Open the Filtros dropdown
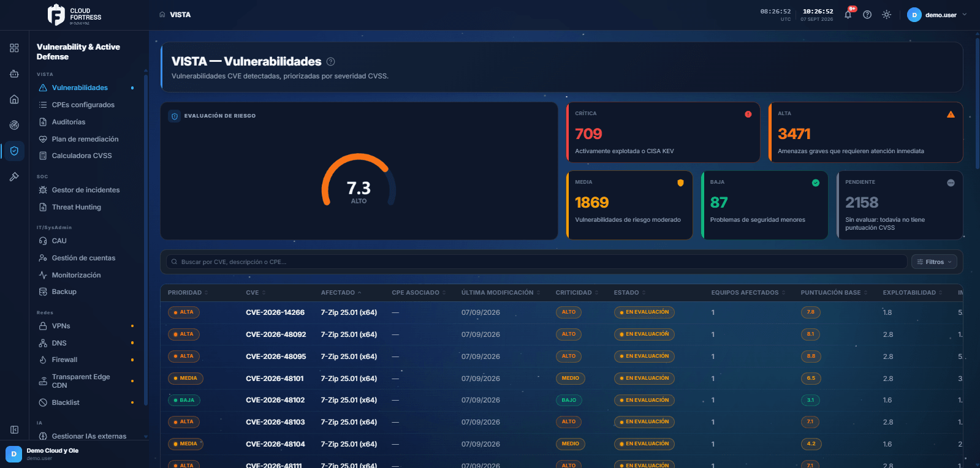This screenshot has width=980, height=468. click(x=934, y=262)
